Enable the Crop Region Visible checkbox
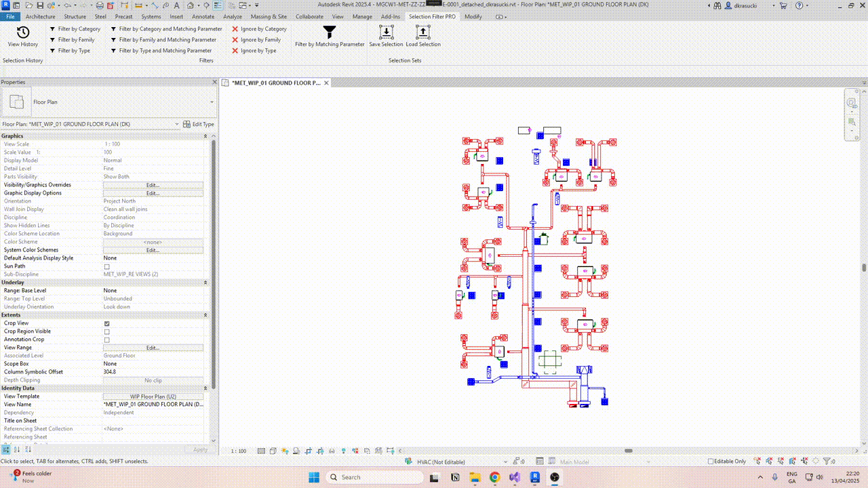The image size is (868, 488). point(106,331)
